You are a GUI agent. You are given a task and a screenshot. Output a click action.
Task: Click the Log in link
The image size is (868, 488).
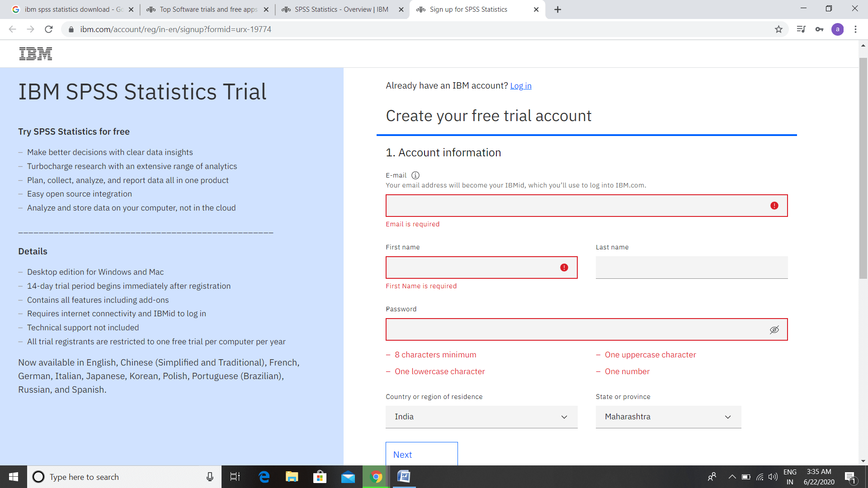[520, 85]
